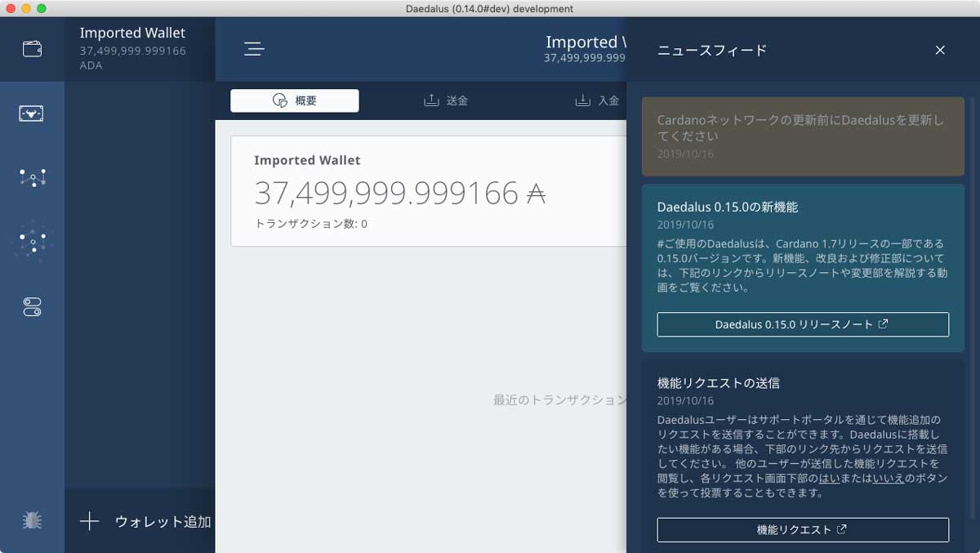Click the macOS green zoom window button

tap(42, 8)
